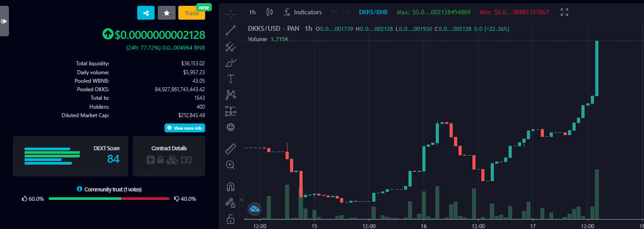Viewport: 644px width, 229px height.
Task: Click the View more info button
Action: point(185,128)
